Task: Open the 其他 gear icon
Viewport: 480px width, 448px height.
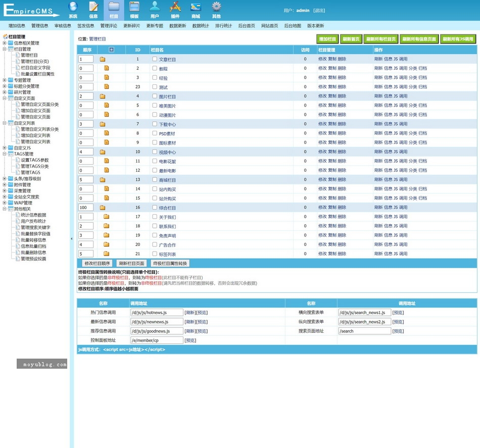Action: 216,10
